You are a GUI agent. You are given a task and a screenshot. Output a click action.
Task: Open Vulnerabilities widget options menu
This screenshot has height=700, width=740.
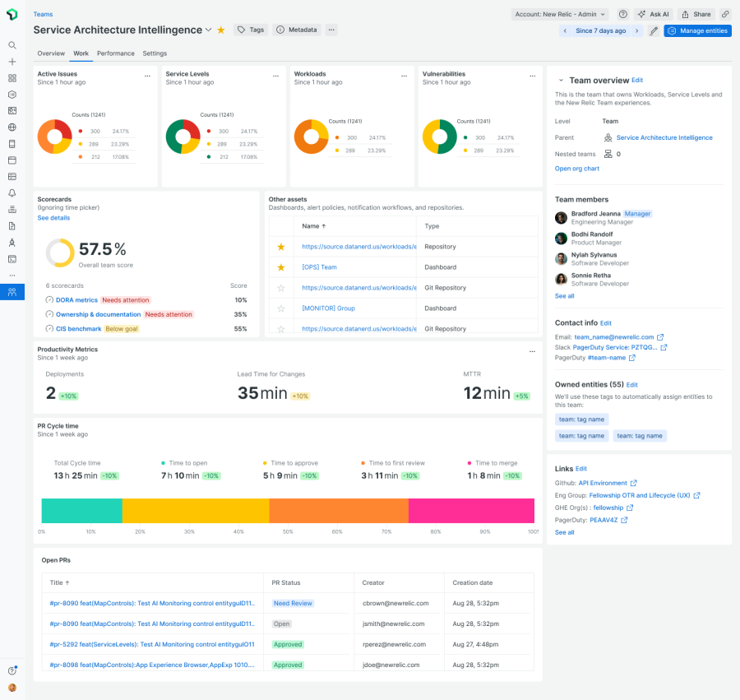pos(533,76)
